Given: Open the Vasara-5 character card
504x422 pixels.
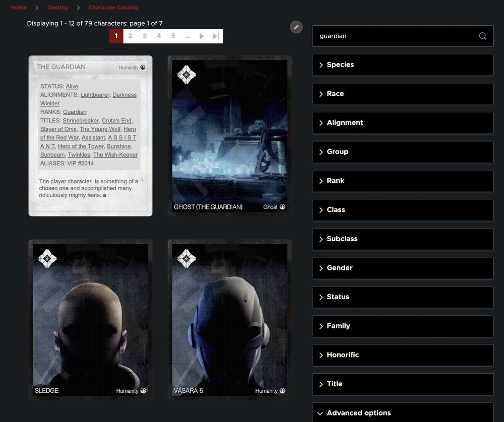Looking at the screenshot, I should pyautogui.click(x=229, y=320).
